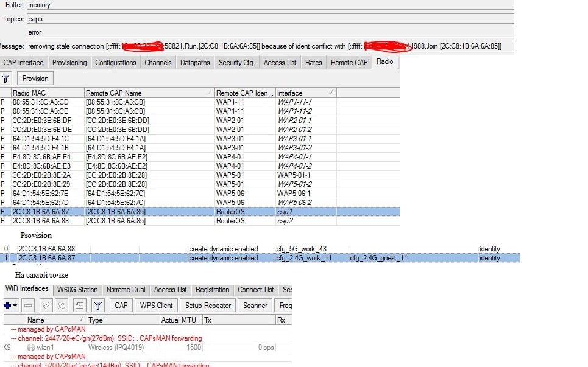Viewport: 588px width, 367px height.
Task: Sort by Remote CAP Name column header
Action: tap(149, 93)
